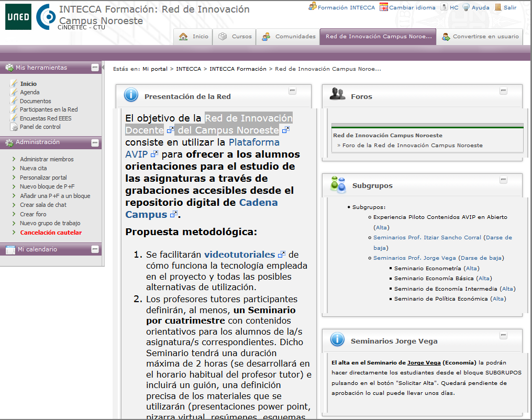Click Alta next to Seminario de Economía Intermedia
532x420 pixels.
coord(507,289)
